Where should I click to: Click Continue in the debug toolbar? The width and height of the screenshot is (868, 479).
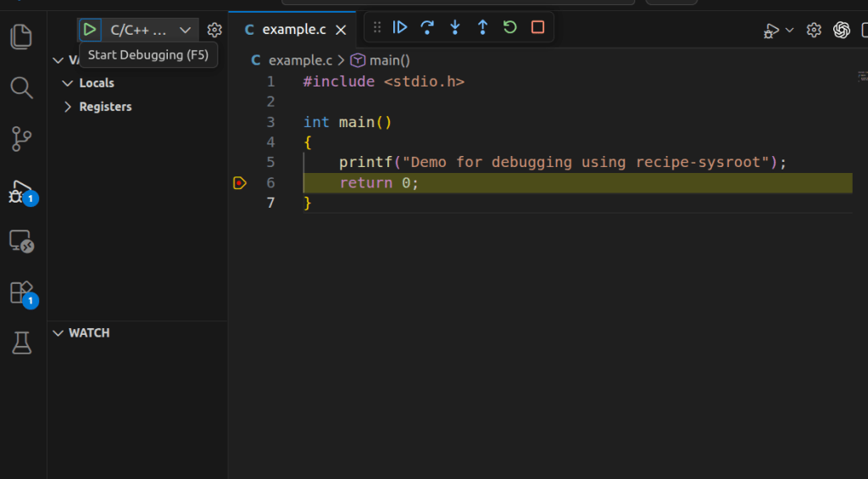(400, 27)
